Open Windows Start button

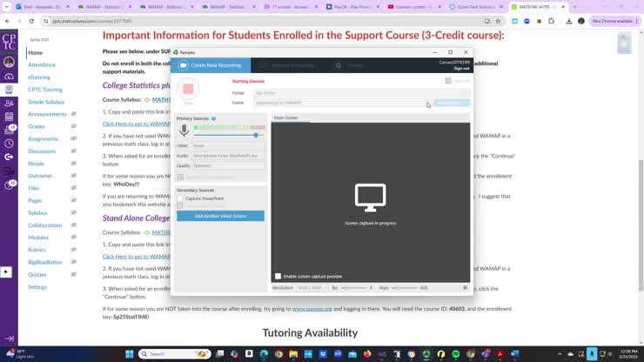point(130,354)
